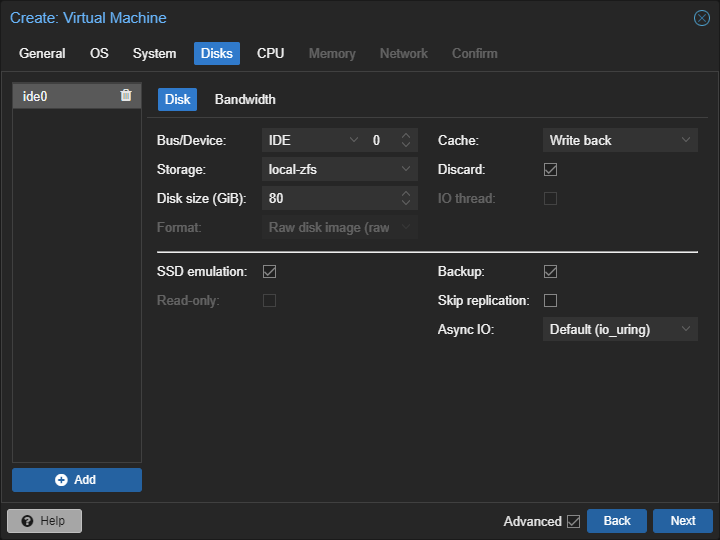
Task: Toggle the Discard checkbox
Action: coord(550,169)
